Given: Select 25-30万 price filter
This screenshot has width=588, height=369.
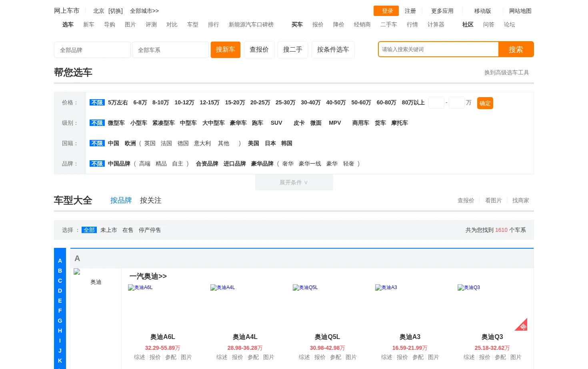Looking at the screenshot, I should (x=286, y=102).
